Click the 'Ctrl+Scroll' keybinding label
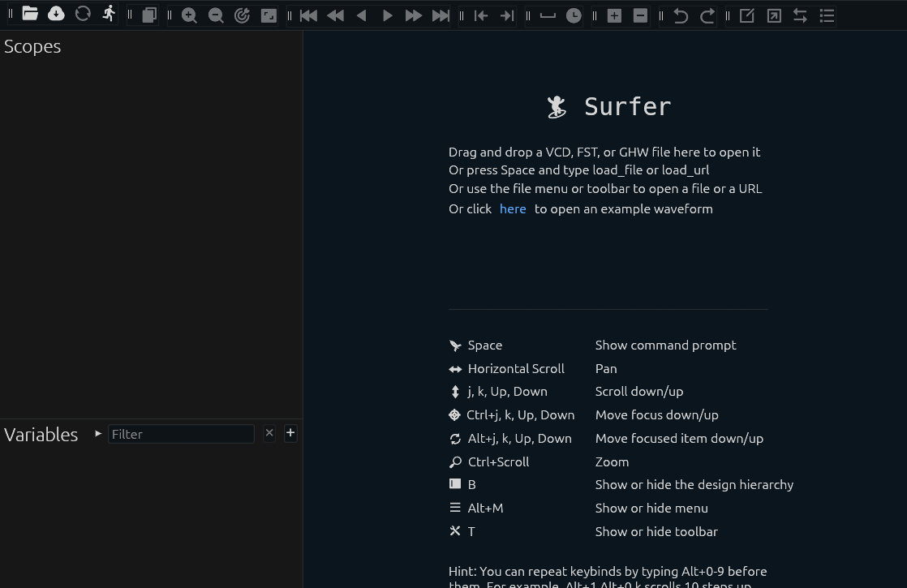This screenshot has width=907, height=588. coord(498,462)
